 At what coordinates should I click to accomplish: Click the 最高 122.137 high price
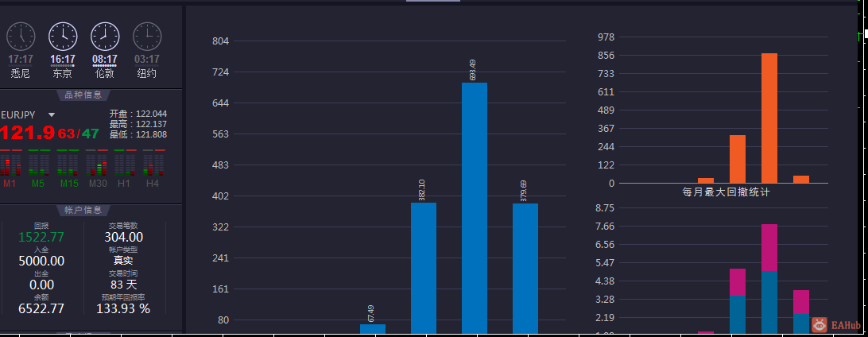(x=138, y=125)
